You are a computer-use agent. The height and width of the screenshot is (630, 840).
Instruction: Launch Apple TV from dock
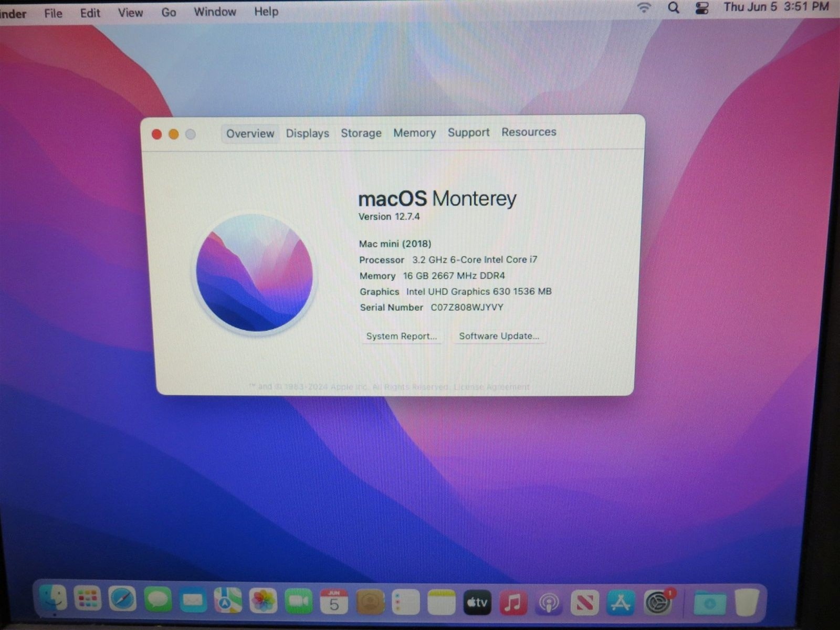(478, 602)
